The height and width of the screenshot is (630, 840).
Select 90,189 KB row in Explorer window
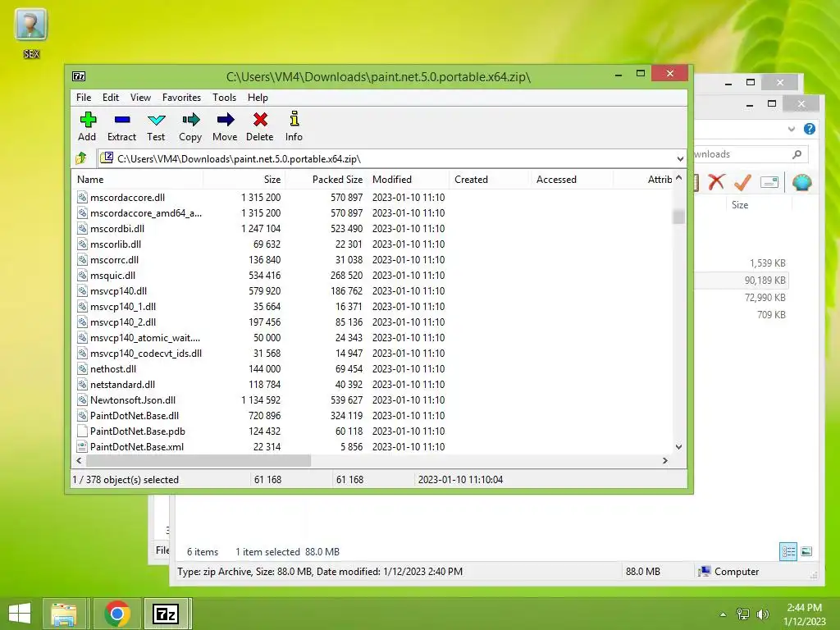click(742, 281)
